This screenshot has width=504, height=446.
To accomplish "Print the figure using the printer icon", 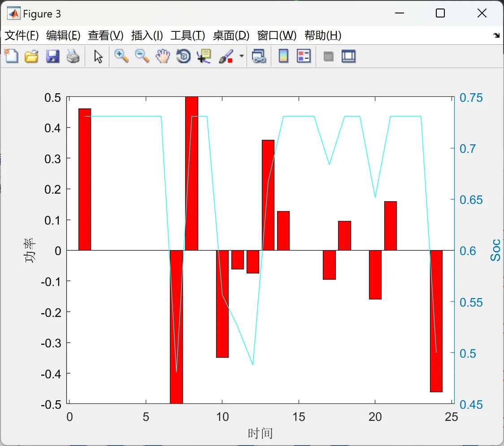I will click(73, 56).
